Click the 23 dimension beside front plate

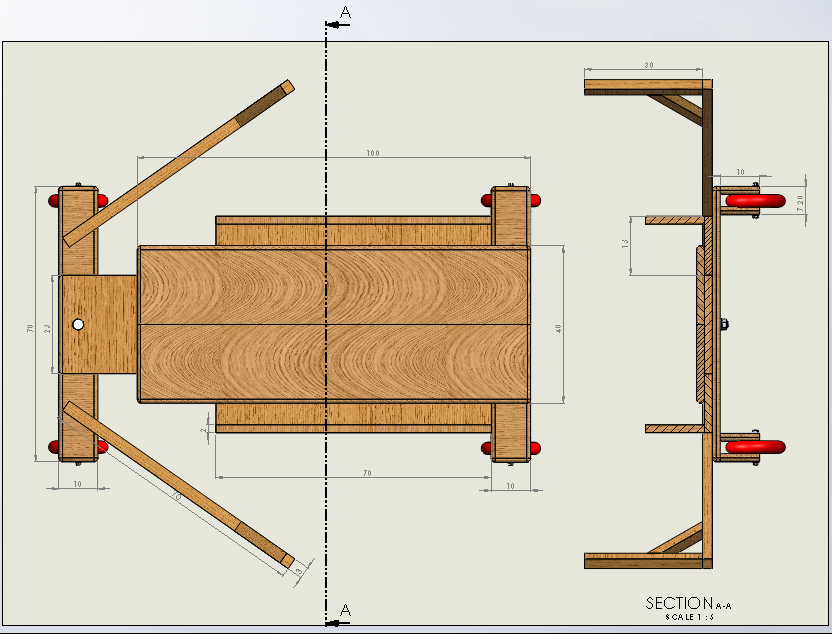click(x=48, y=329)
